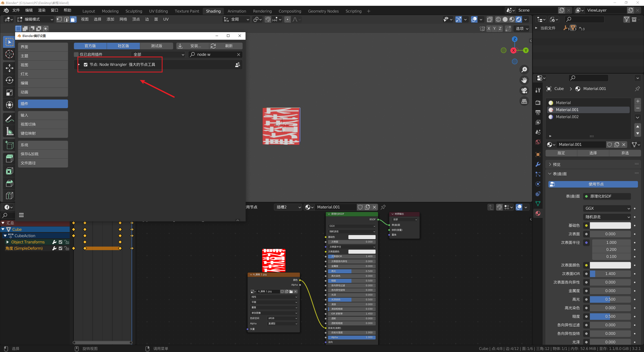Open the 插槽2 slot dropdown
Screen dimensions: 644x352
tap(288, 207)
